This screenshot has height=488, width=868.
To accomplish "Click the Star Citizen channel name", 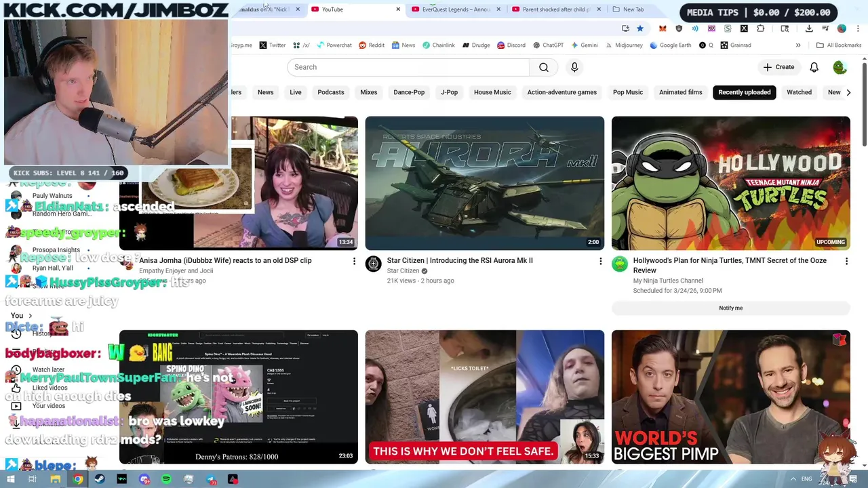I will 403,270.
